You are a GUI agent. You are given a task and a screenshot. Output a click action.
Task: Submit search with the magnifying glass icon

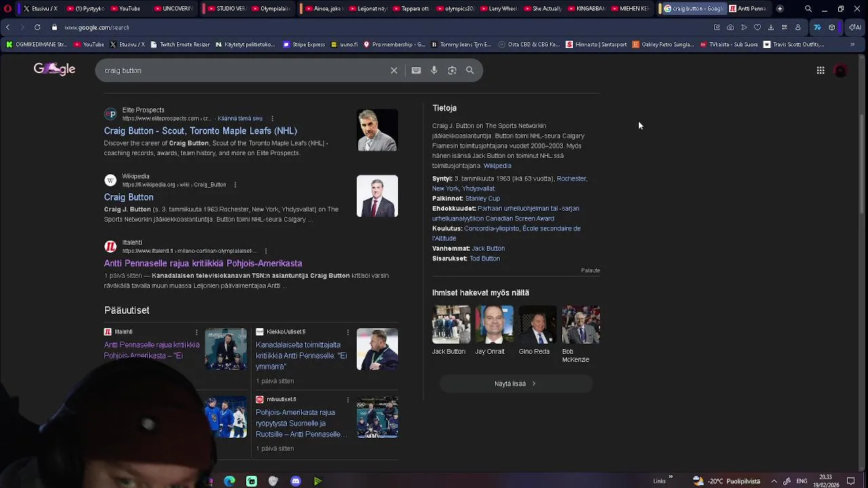point(470,70)
